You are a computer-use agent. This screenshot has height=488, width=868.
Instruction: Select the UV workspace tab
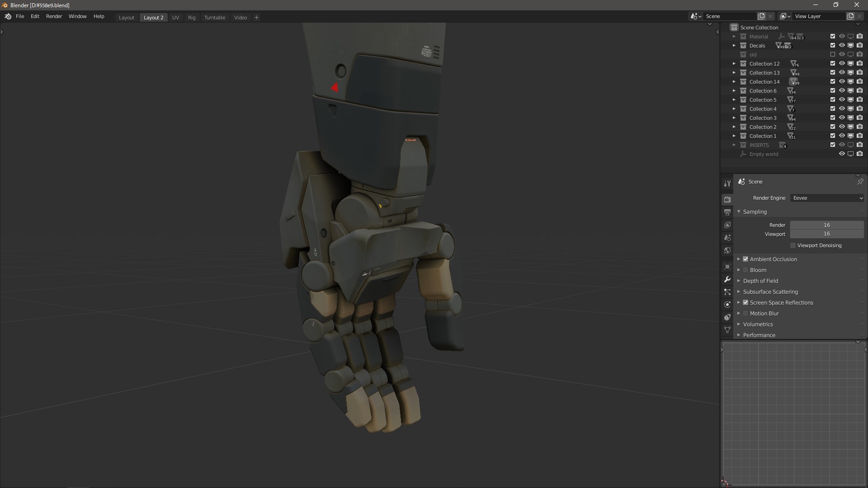coord(175,17)
